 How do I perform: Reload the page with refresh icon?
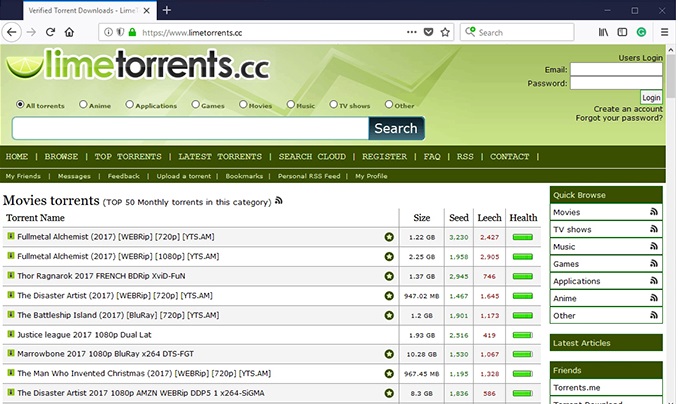pyautogui.click(x=50, y=32)
